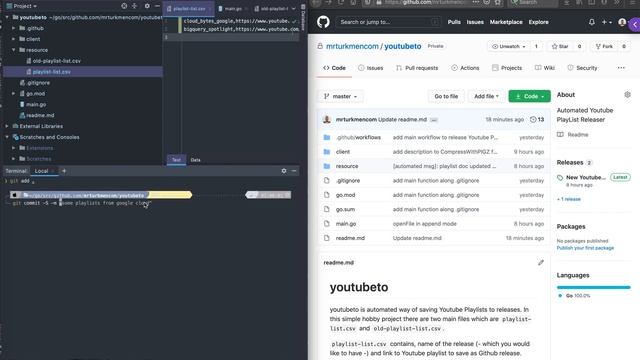Switch to playlist-list.csv editor tab
Viewport: 640px width, 360px height.
click(x=189, y=9)
